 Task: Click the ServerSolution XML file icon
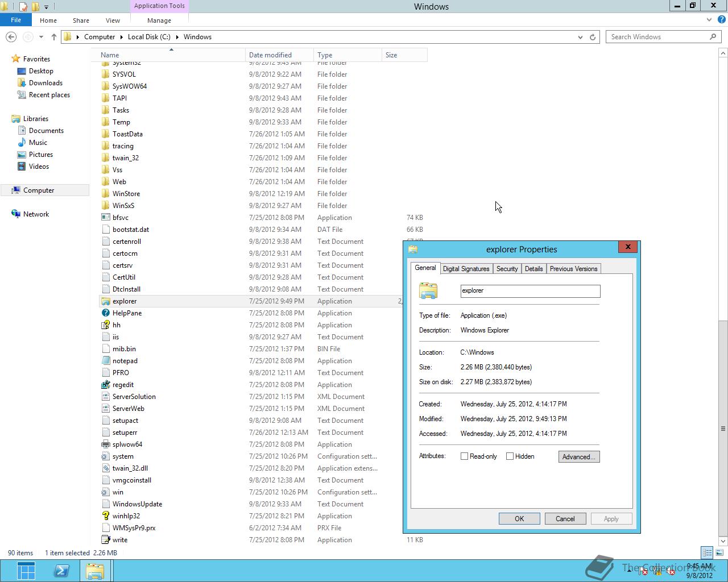105,397
